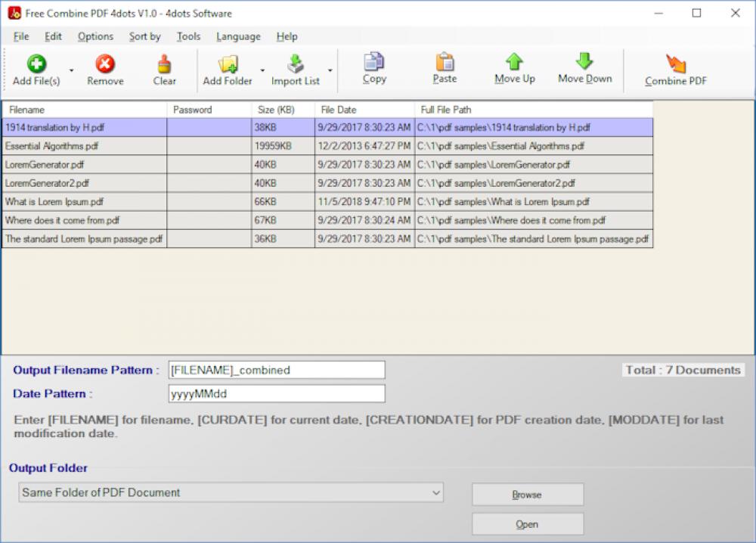Click the Copy icon
This screenshot has width=756, height=543.
[373, 63]
